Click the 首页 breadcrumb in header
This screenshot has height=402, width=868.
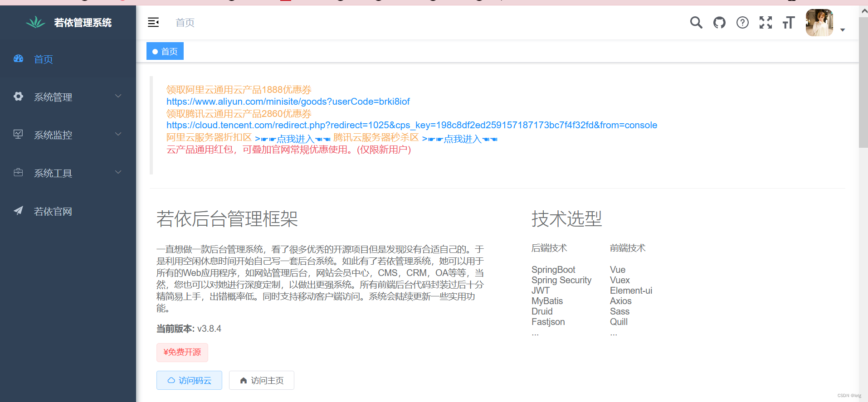point(185,23)
